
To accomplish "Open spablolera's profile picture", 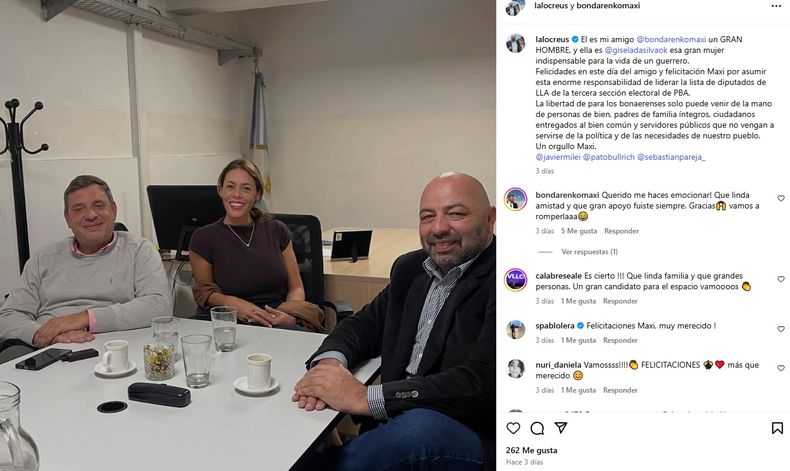I will pos(515,329).
